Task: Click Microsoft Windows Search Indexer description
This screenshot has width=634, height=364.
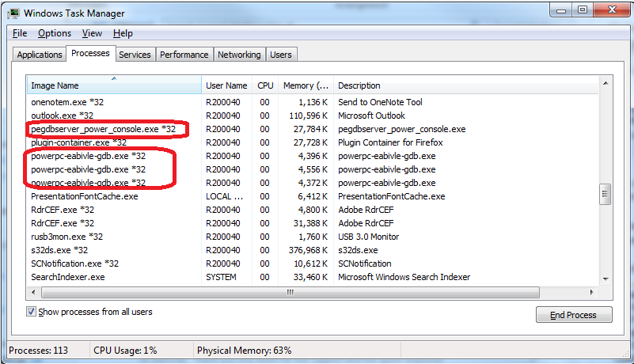Action: tap(404, 277)
